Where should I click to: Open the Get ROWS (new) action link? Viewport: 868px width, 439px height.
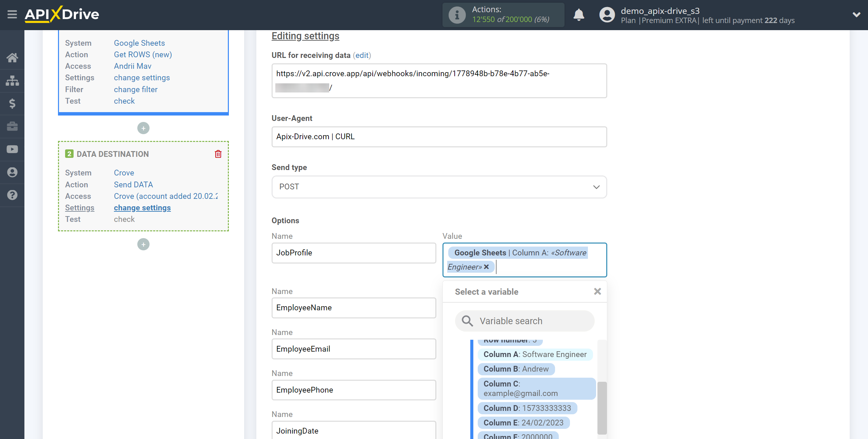143,55
